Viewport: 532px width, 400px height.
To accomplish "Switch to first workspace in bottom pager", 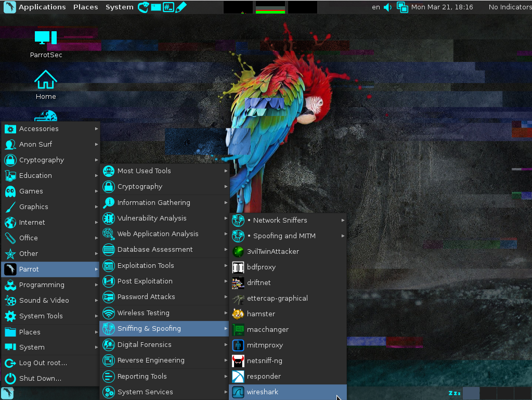I will point(471,393).
